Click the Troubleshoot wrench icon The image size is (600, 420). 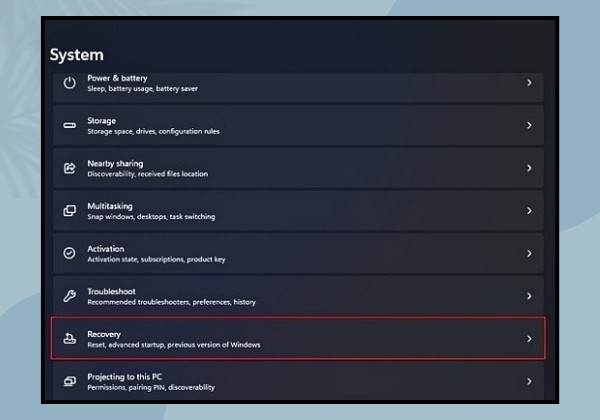(x=69, y=296)
